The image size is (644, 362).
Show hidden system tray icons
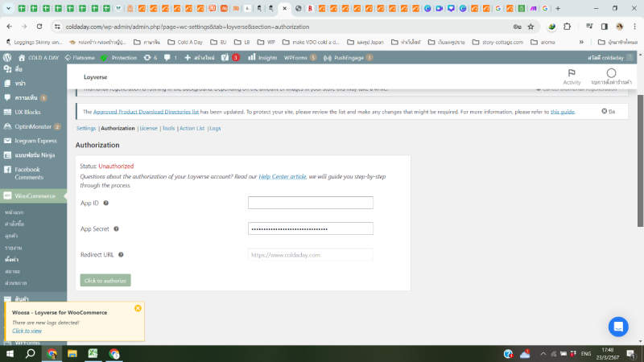[x=543, y=354]
